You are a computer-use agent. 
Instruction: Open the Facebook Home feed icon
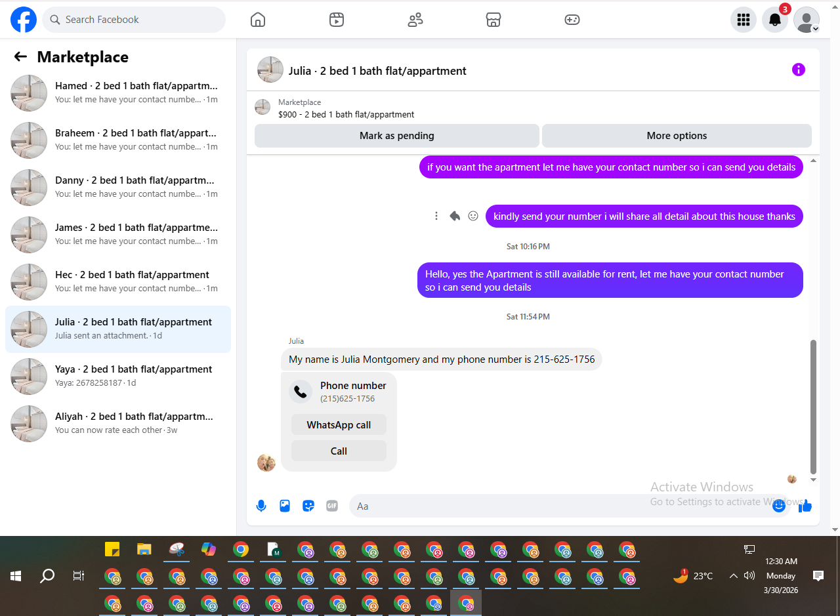(258, 20)
